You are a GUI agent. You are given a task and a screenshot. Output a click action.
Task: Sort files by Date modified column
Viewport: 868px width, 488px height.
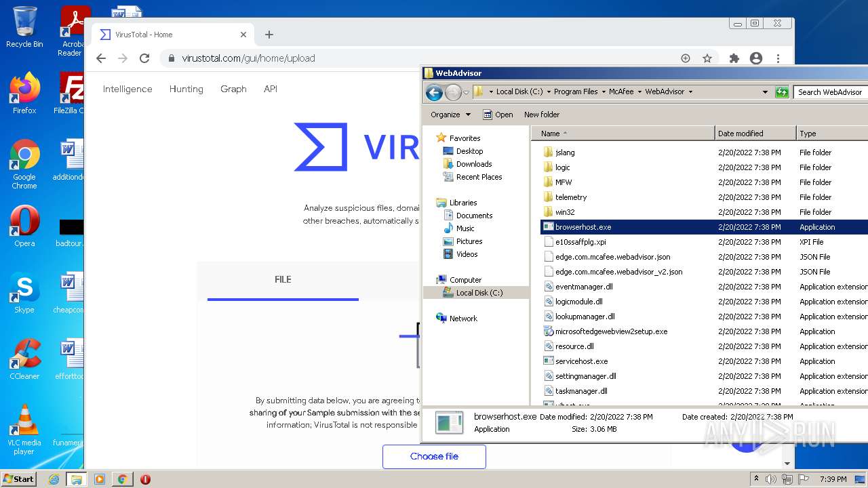pos(755,134)
